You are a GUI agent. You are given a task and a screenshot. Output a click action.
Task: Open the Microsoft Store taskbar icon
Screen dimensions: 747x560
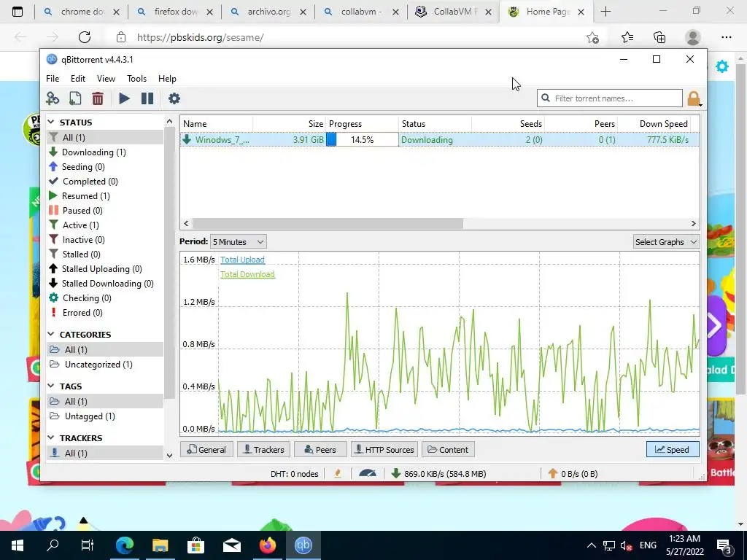(x=196, y=545)
